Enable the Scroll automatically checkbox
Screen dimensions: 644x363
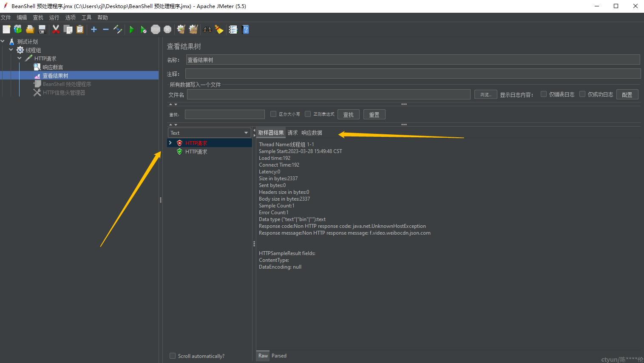coord(172,356)
